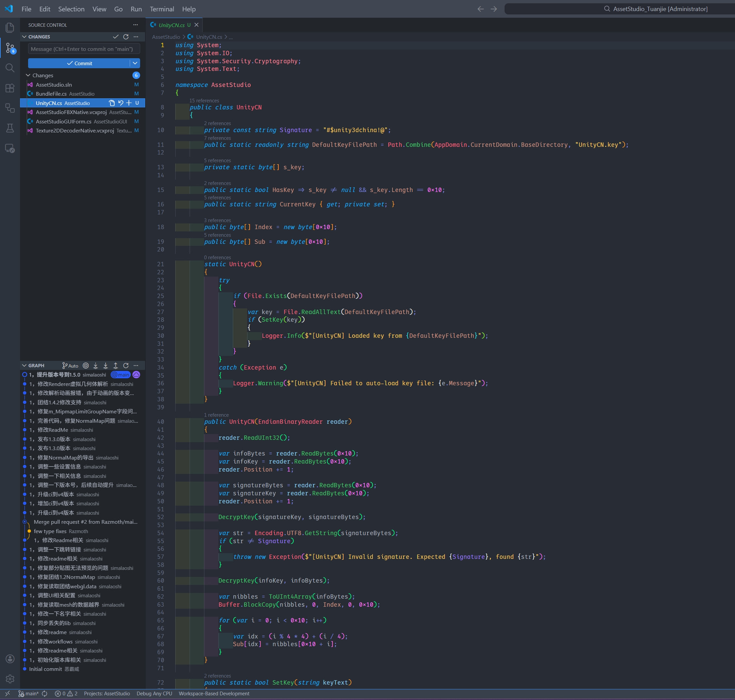Click the Pull icon in Graph toolbar
The width and height of the screenshot is (735, 700).
pos(106,366)
